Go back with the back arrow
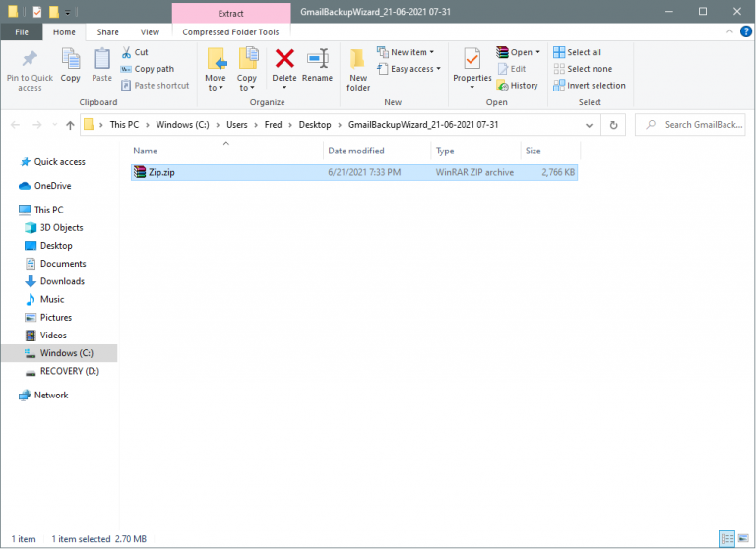 [16, 125]
